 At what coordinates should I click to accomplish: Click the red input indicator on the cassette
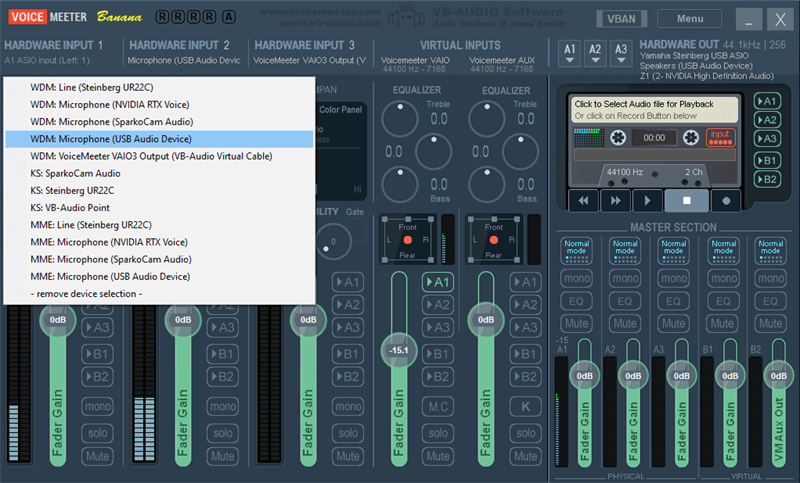719,135
